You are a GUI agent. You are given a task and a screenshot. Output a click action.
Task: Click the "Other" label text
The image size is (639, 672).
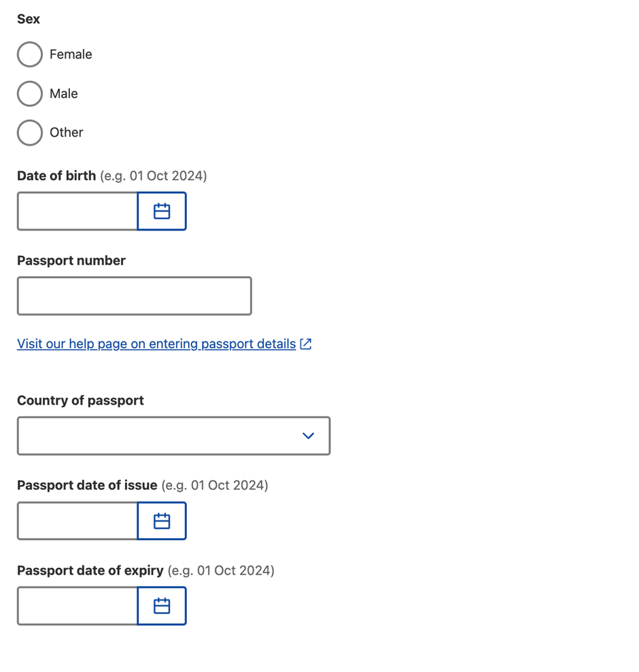(x=67, y=133)
